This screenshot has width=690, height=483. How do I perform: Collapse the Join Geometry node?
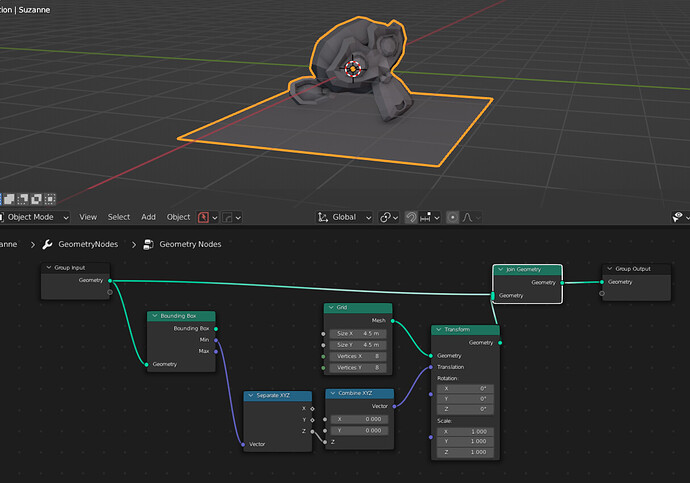[500, 269]
